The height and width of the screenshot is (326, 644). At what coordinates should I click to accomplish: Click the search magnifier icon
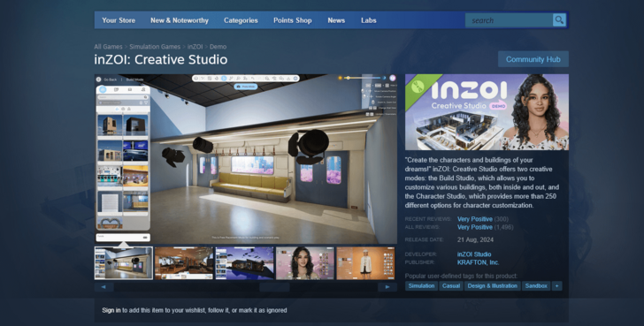(559, 20)
